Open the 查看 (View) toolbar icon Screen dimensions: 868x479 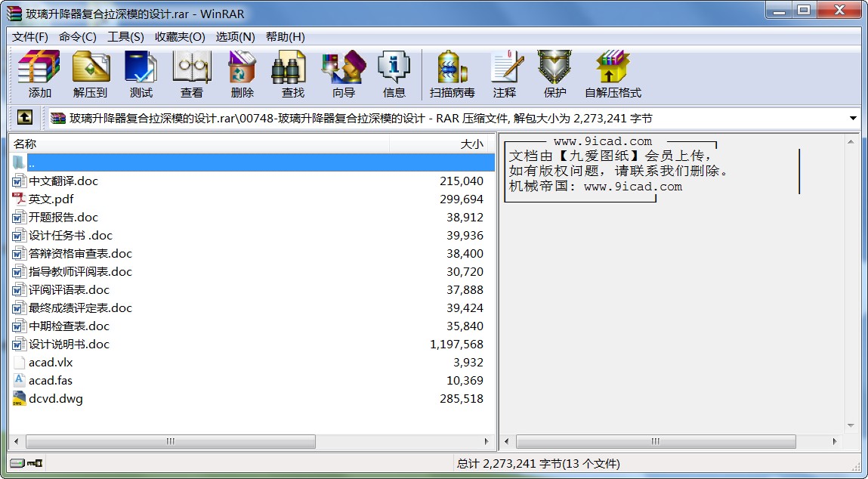[192, 74]
